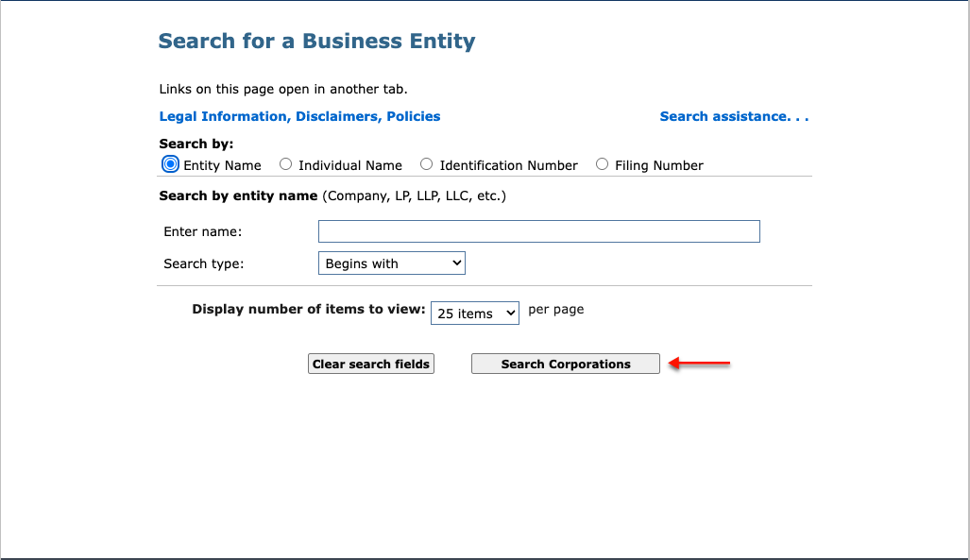The height and width of the screenshot is (560, 970).
Task: Expand the 25 items per page dropdown
Action: click(x=474, y=314)
